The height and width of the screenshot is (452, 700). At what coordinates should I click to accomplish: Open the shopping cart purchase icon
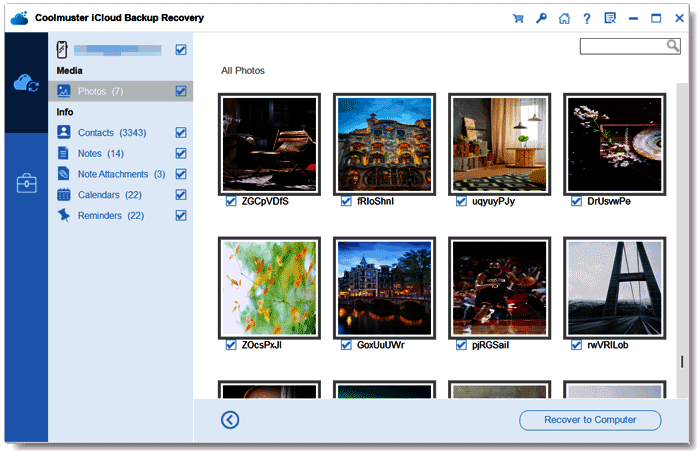point(518,18)
